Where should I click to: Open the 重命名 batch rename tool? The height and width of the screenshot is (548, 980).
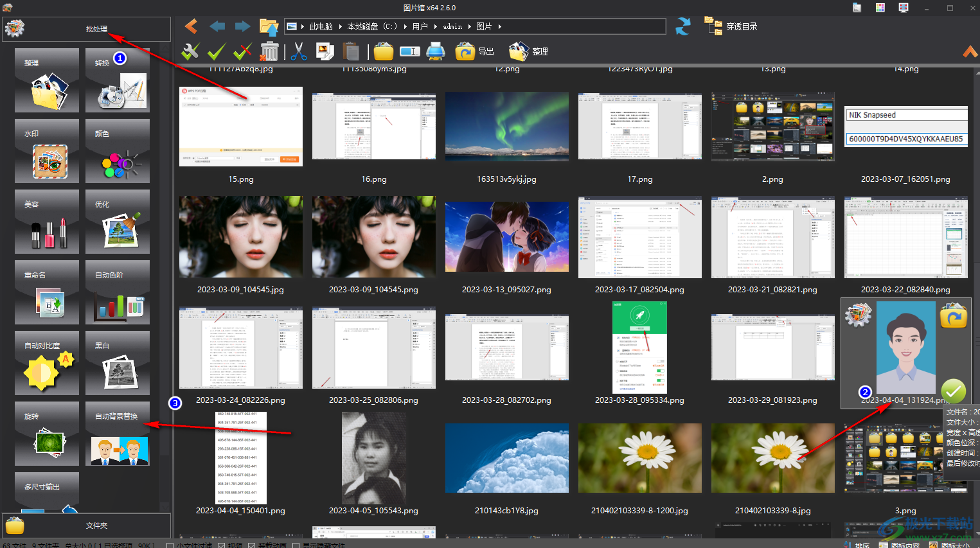(47, 292)
